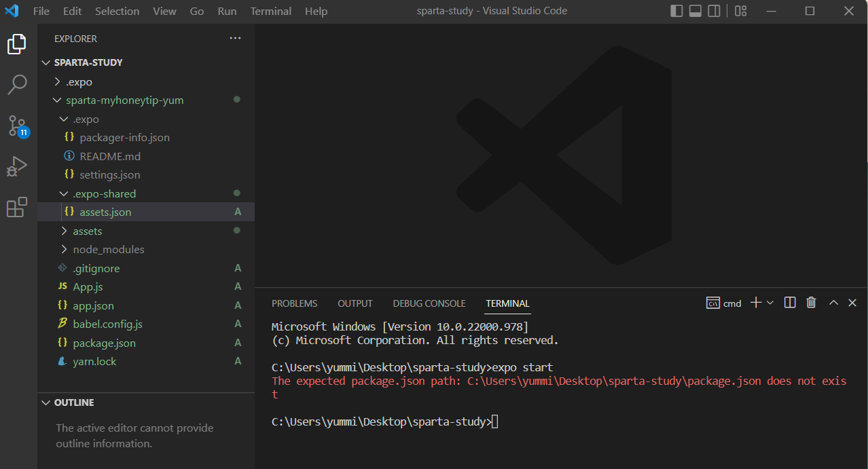Open the Selection menu

pyautogui.click(x=117, y=11)
